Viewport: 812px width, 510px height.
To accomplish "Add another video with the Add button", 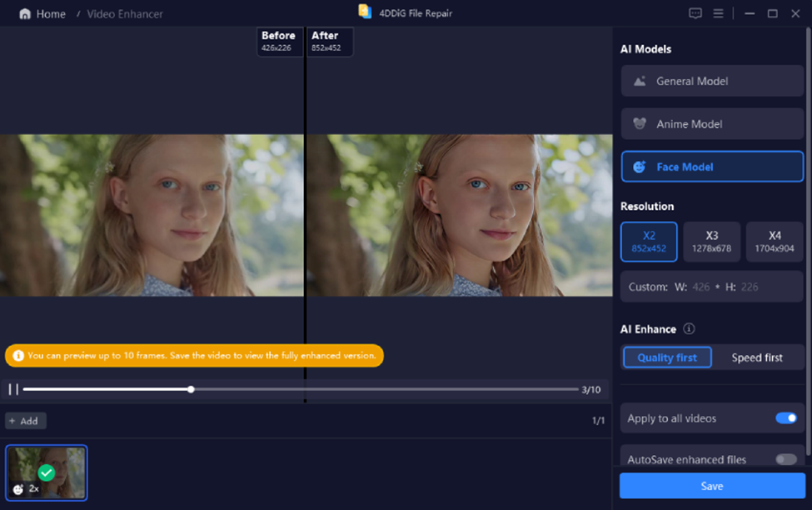I will point(25,421).
